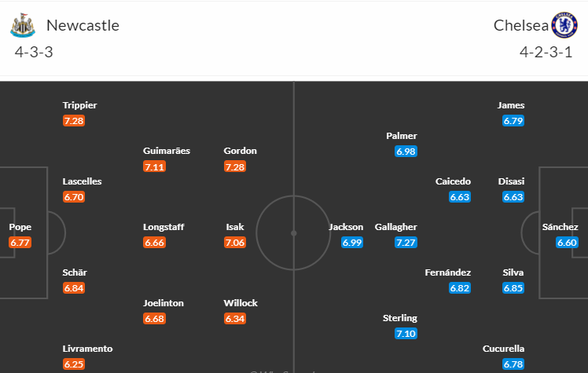This screenshot has height=373, width=588.
Task: Open Palmer player name
Action: coord(402,136)
